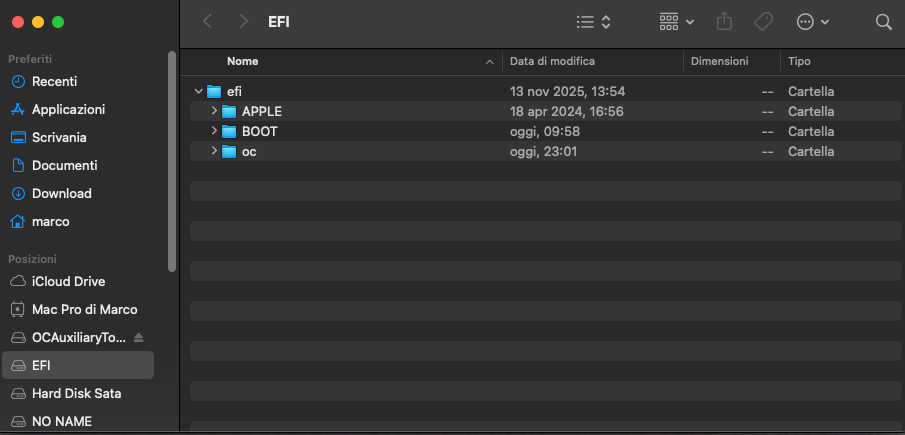Click the forward navigation arrow
This screenshot has height=435, width=905.
[x=244, y=21]
